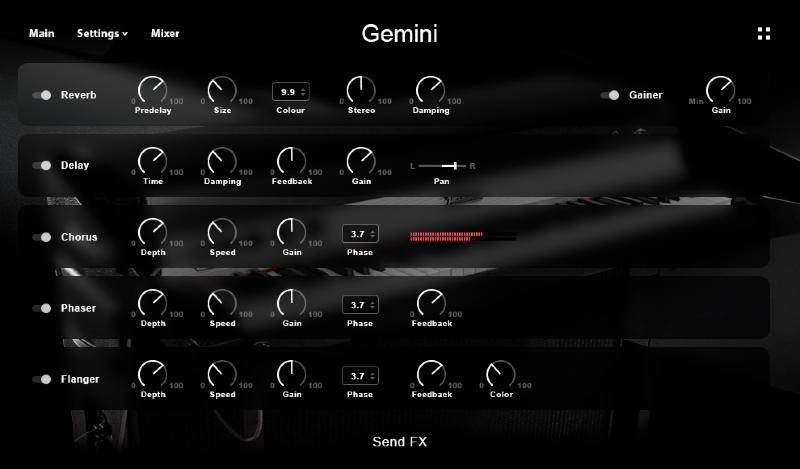This screenshot has width=800, height=469.
Task: Toggle the Chorus effect switch
Action: pyautogui.click(x=42, y=237)
